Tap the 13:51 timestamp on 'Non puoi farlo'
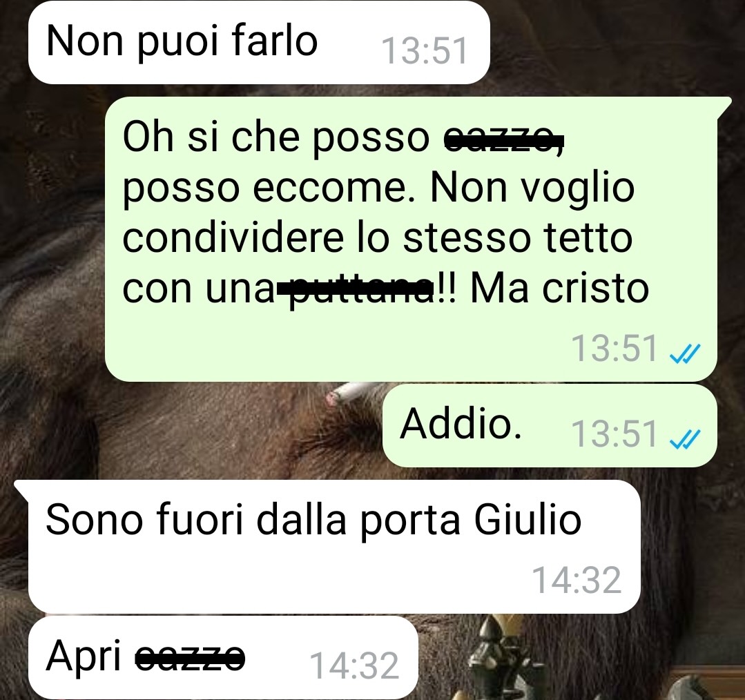 pos(425,51)
